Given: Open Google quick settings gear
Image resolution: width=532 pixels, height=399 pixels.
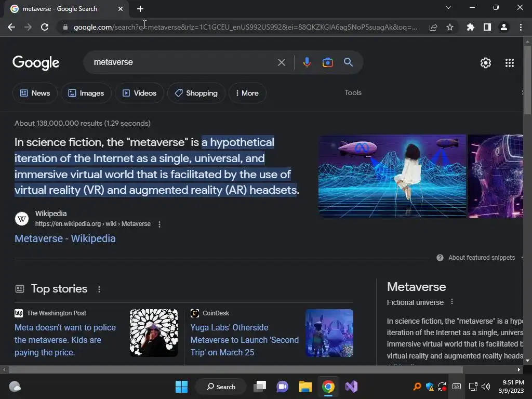Looking at the screenshot, I should [486, 63].
